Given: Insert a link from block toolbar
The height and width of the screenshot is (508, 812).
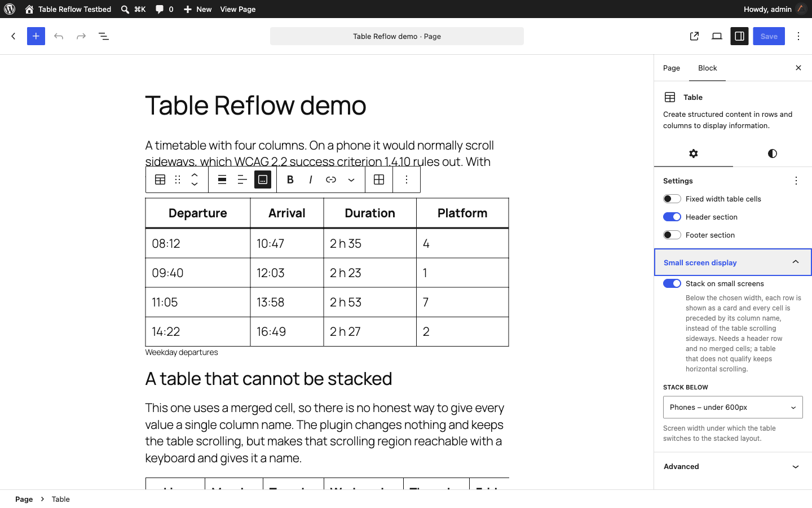Looking at the screenshot, I should point(331,179).
